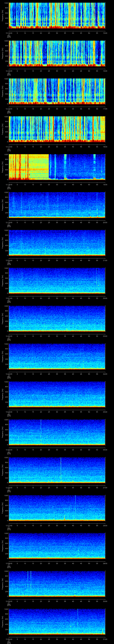This screenshot has height=644, width=114.
Task: Select the 12:16:00 time axis label
Action: (x=9, y=109)
